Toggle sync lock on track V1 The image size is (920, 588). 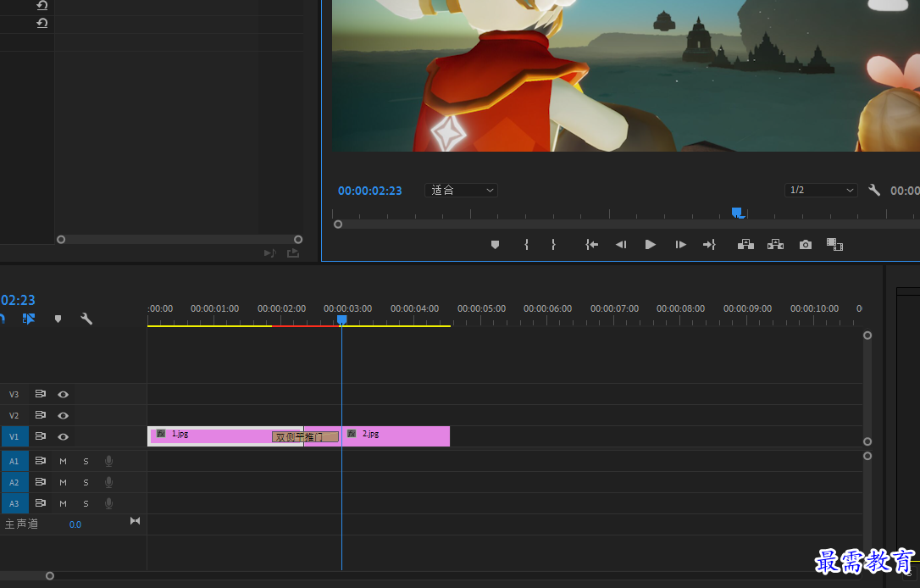click(x=40, y=436)
